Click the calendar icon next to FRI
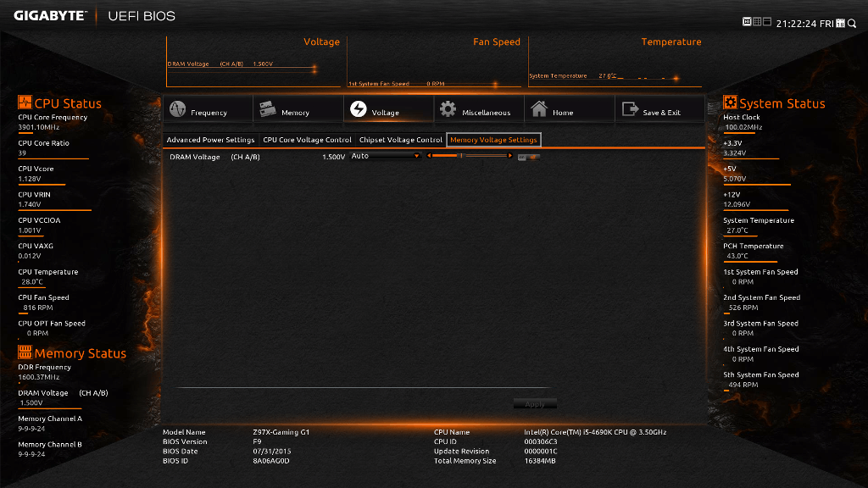The image size is (868, 488). coord(840,23)
